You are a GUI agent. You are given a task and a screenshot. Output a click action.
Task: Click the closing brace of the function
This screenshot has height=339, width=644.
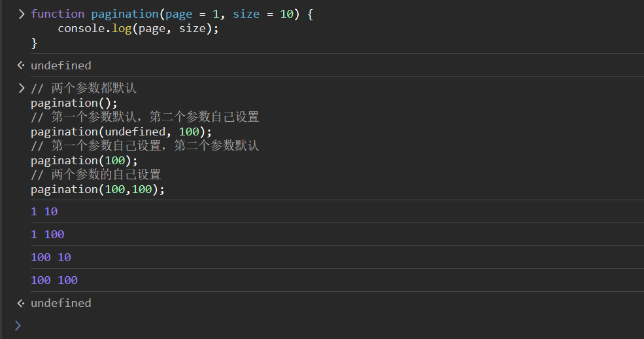click(x=34, y=43)
